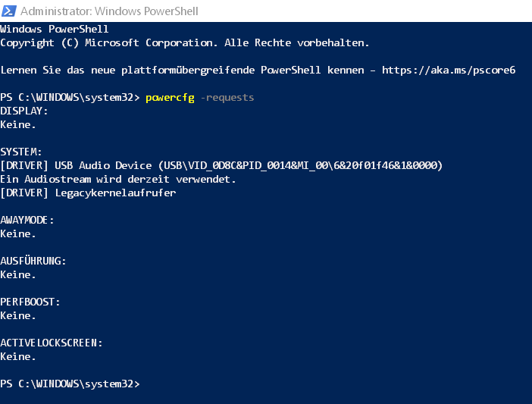Click the -requests parameter text
532x404 pixels.
click(227, 98)
